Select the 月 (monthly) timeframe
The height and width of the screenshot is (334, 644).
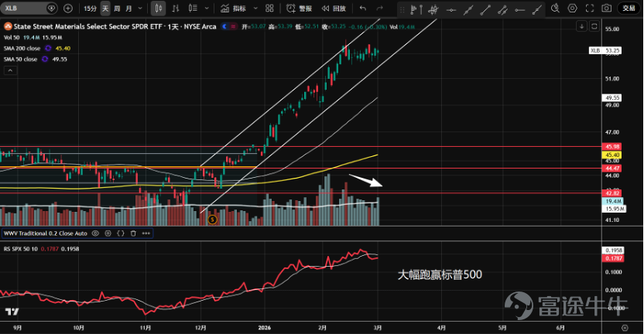click(x=128, y=9)
